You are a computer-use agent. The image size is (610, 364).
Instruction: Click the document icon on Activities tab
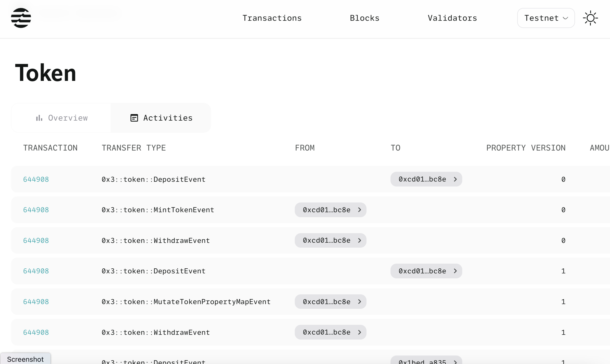(134, 118)
